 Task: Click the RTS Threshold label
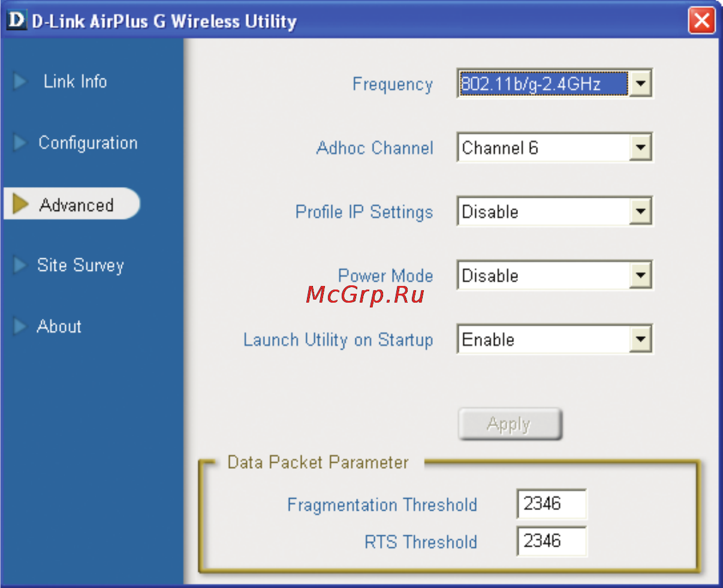tap(421, 542)
